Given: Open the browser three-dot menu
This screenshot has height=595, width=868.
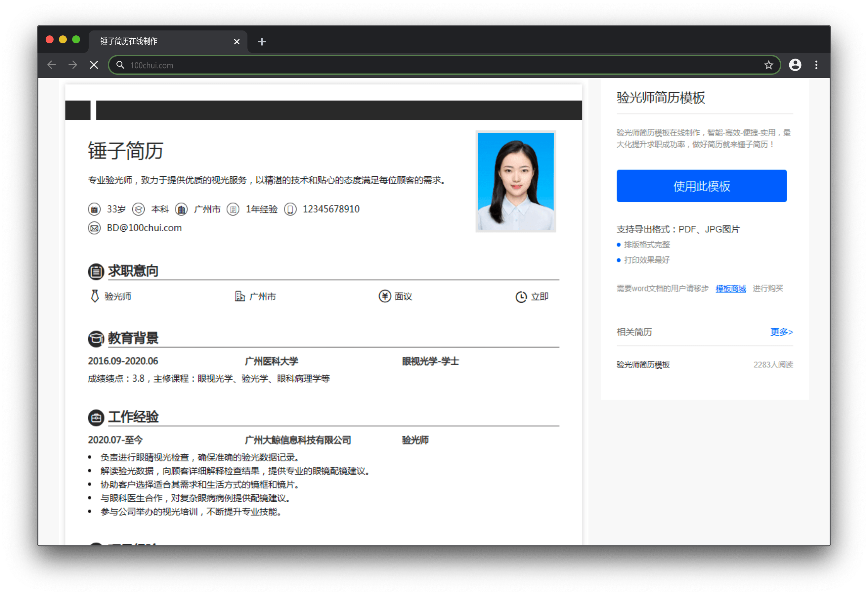Looking at the screenshot, I should (x=816, y=65).
